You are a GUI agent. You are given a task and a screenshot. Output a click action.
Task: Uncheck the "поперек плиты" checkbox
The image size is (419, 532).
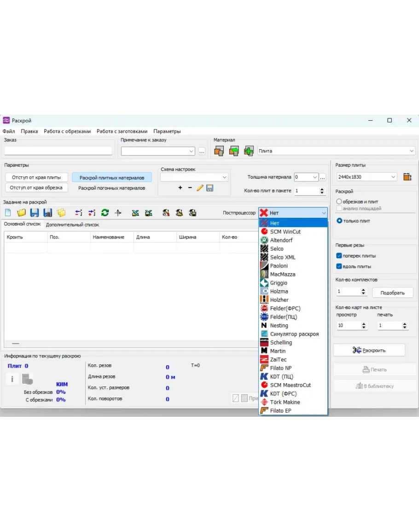click(x=339, y=256)
